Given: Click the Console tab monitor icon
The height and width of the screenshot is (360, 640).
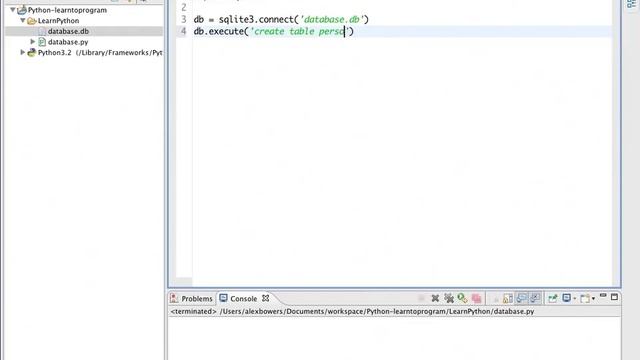Looking at the screenshot, I should click(x=223, y=298).
